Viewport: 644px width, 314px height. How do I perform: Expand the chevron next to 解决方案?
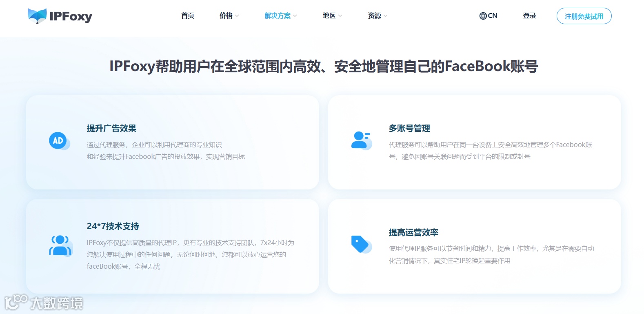[295, 16]
